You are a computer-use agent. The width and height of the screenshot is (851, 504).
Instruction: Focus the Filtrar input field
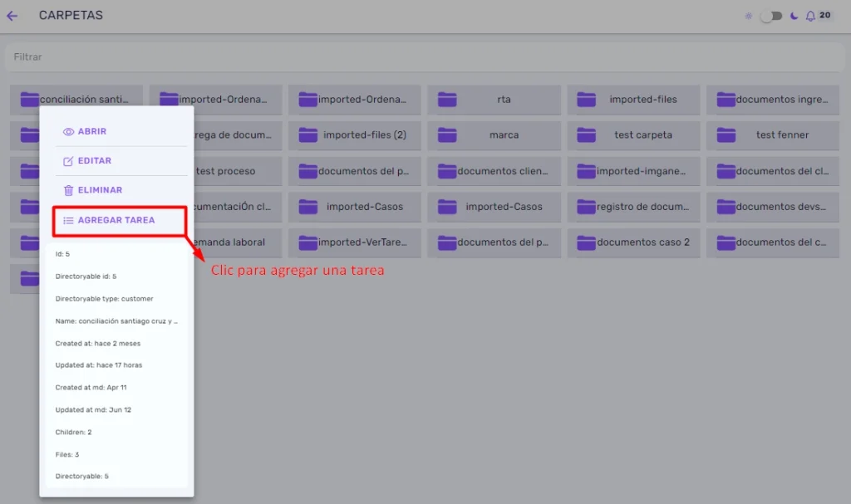(x=425, y=57)
